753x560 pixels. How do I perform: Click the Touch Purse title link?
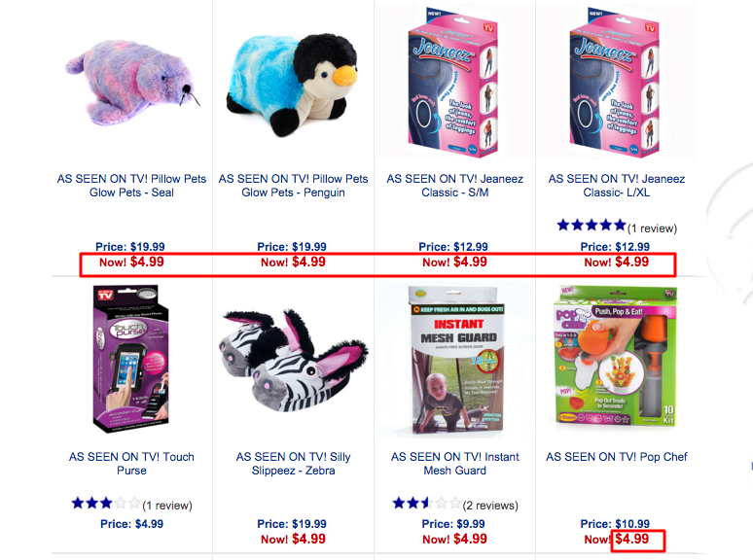coord(131,464)
